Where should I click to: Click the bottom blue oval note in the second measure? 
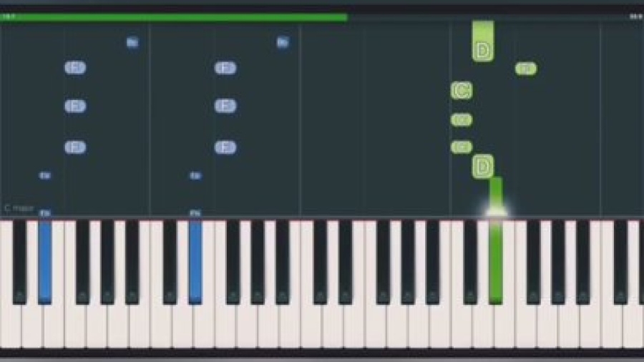pos(225,147)
